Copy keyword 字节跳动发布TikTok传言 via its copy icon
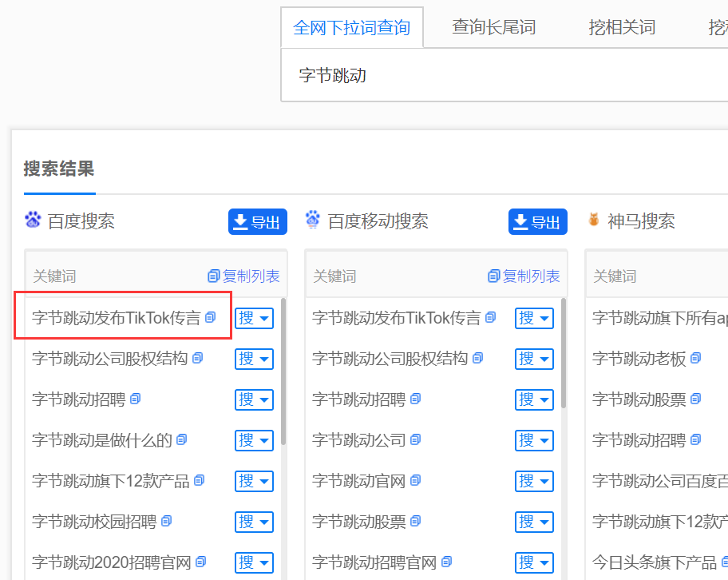This screenshot has width=728, height=580. pos(209,317)
